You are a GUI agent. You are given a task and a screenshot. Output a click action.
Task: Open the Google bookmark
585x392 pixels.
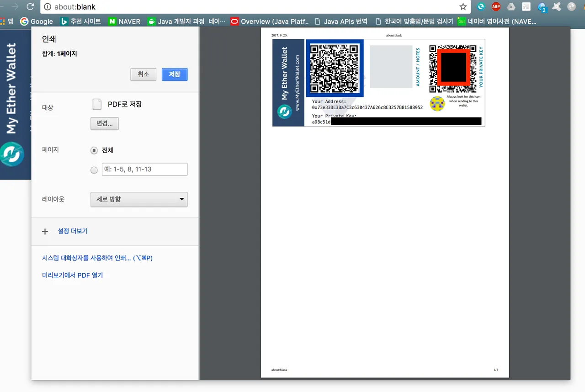pos(37,21)
